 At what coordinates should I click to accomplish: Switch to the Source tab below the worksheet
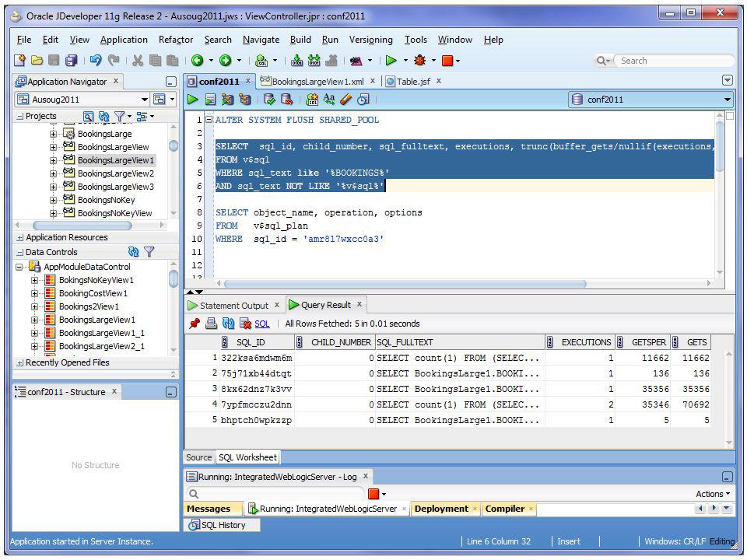pos(198,457)
